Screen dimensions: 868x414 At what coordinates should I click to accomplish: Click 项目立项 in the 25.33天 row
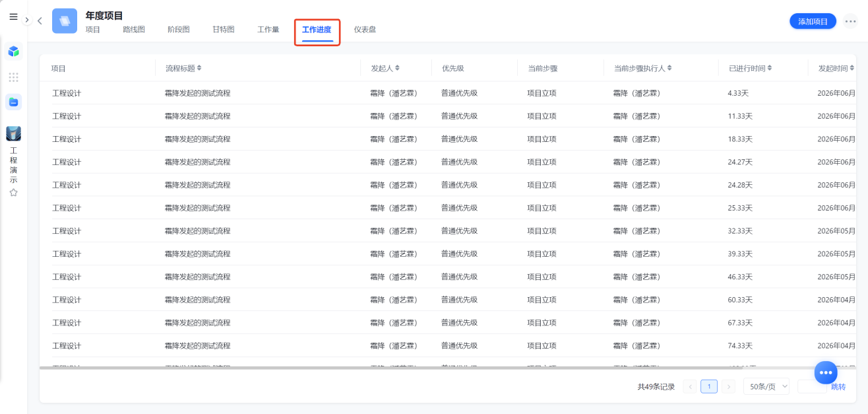(542, 208)
